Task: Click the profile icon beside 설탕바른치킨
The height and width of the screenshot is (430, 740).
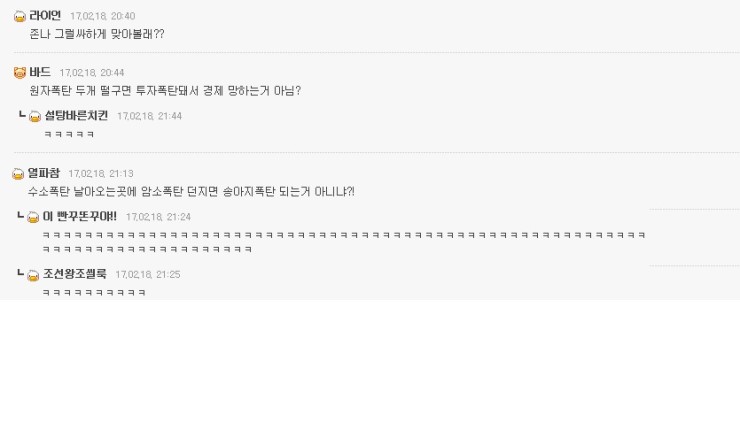Action: pos(35,117)
